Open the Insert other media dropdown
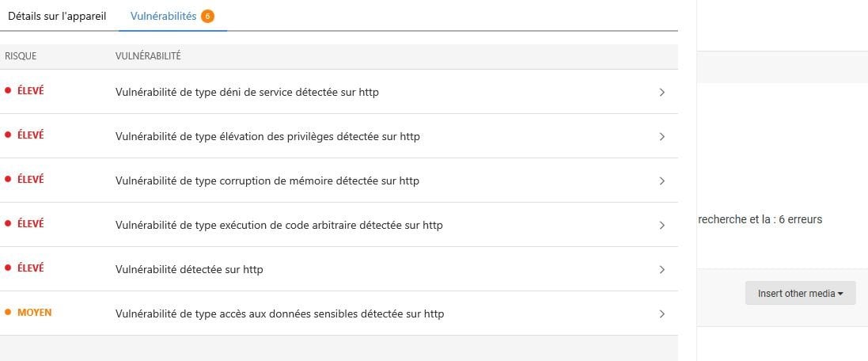Viewport: 868px width, 361px height. pyautogui.click(x=801, y=294)
